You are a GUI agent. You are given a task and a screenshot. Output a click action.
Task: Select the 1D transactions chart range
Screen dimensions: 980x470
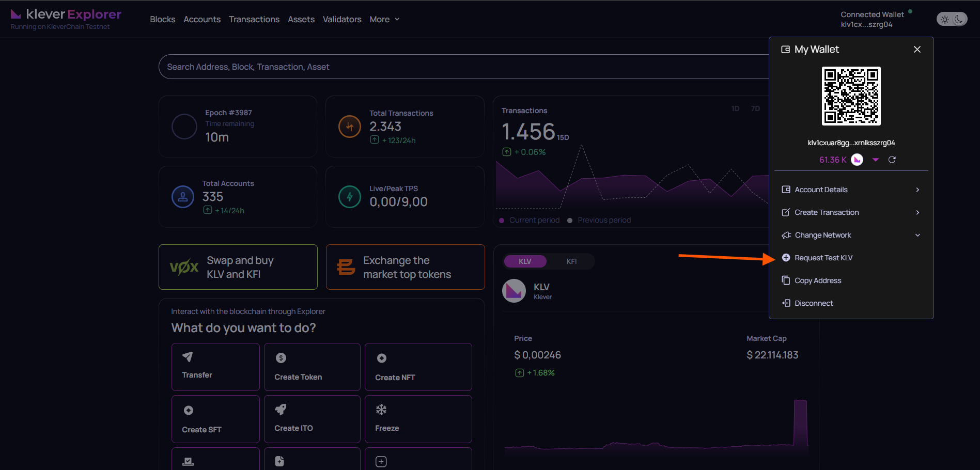tap(735, 108)
